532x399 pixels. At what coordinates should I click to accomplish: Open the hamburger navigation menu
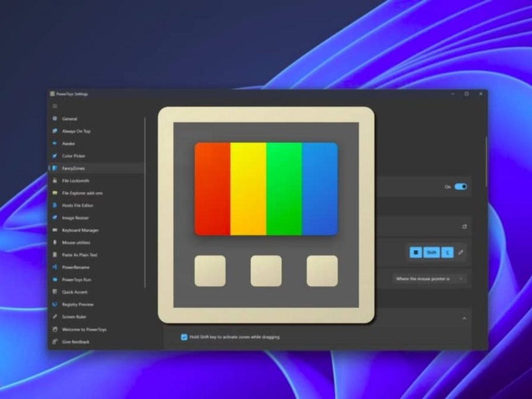55,106
